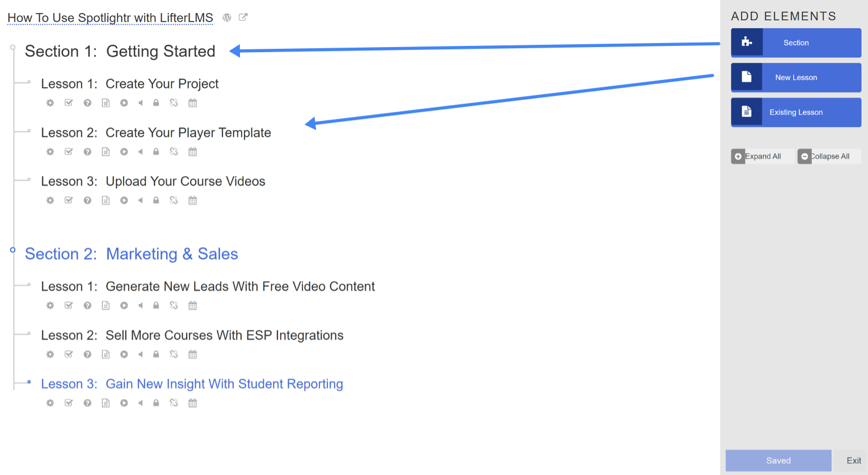
Task: Select Section 1: Getting Started heading
Action: pos(120,51)
